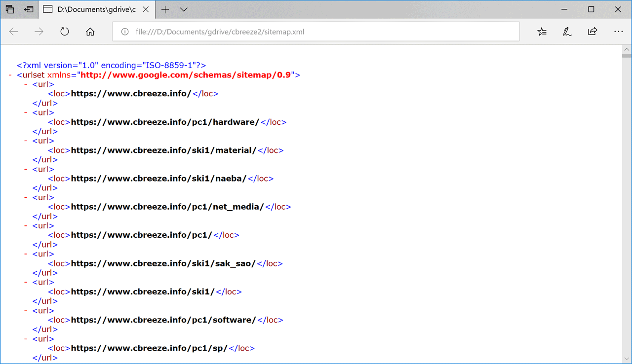Screen dimensions: 632x364
Task: Click the https://www.cbreeze.info/ loc text
Action: [131, 94]
